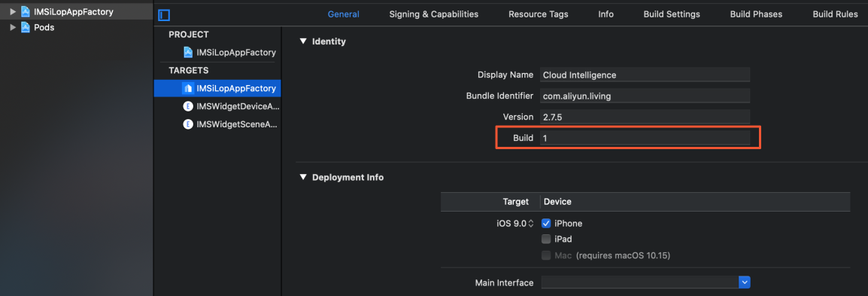Click the Build number input field
The width and height of the screenshot is (868, 296).
click(645, 138)
